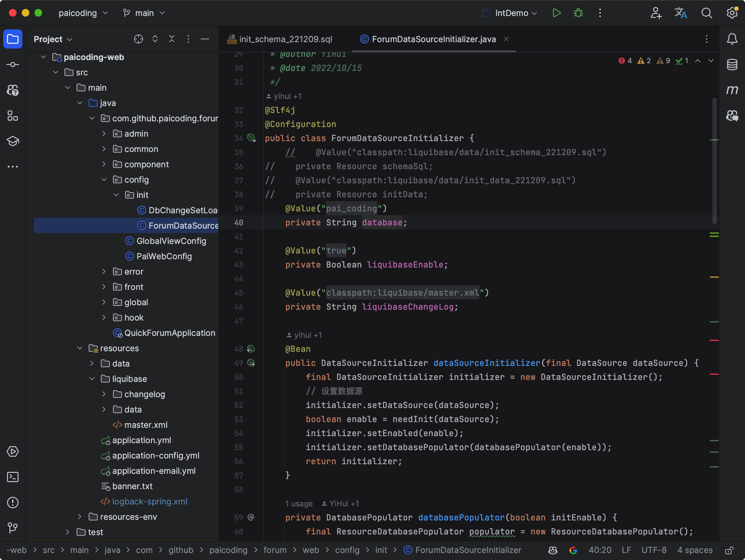Open the Terminal tool window
This screenshot has height=560, width=745.
(13, 477)
